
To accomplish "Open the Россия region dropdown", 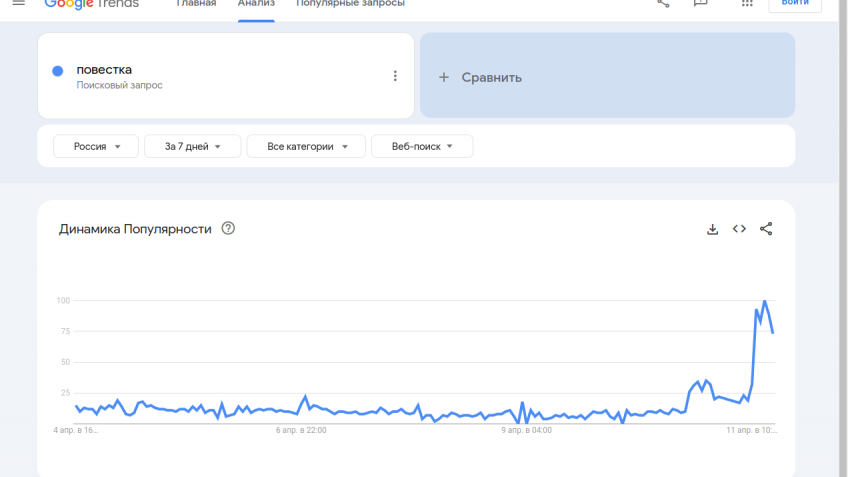I will coord(96,147).
